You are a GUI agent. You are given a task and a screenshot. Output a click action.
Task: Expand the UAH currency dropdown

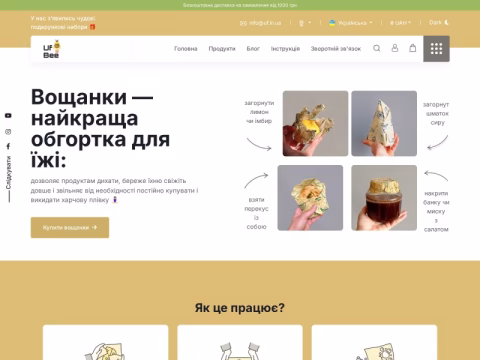point(400,23)
